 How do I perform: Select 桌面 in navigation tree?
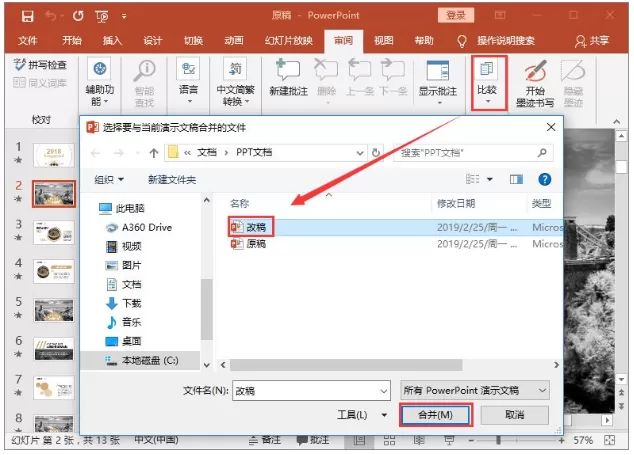coord(124,341)
